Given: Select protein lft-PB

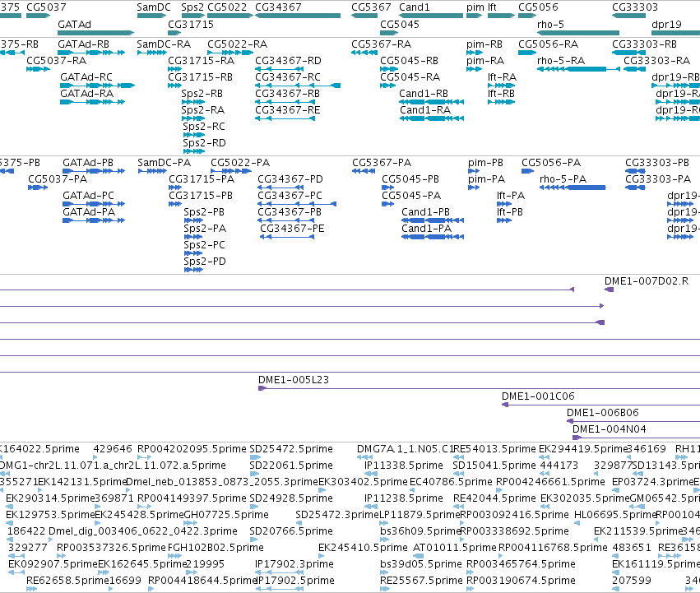Looking at the screenshot, I should (x=504, y=220).
